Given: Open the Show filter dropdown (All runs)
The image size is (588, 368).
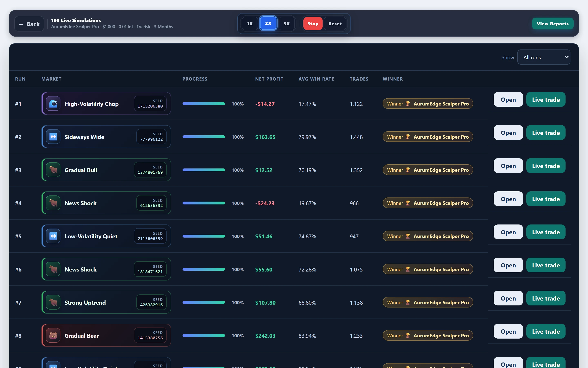Looking at the screenshot, I should [x=543, y=57].
